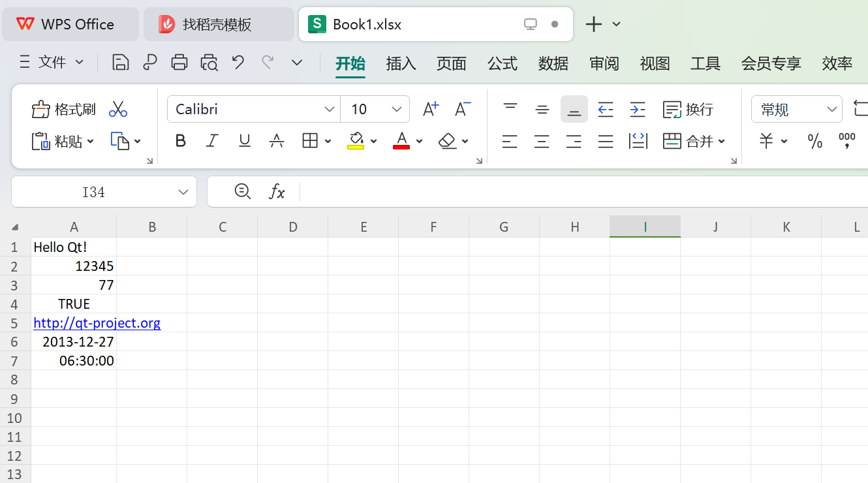Align text left

tap(510, 141)
